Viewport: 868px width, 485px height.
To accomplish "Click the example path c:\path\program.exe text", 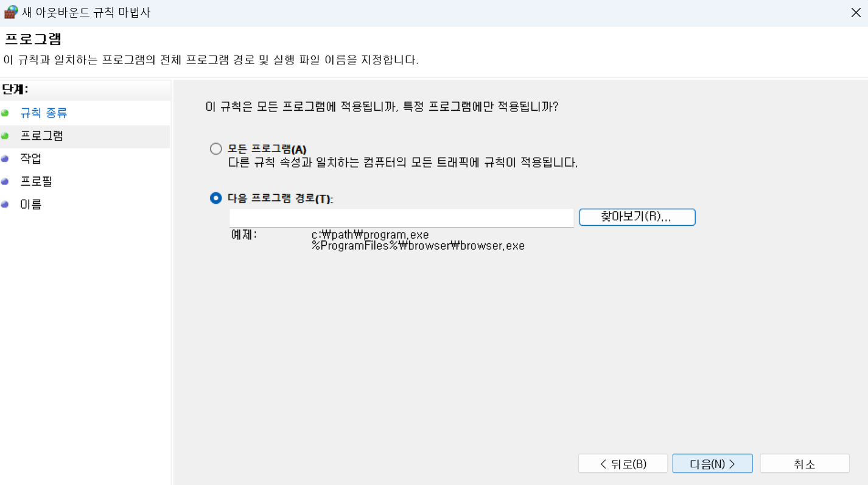I will 370,235.
